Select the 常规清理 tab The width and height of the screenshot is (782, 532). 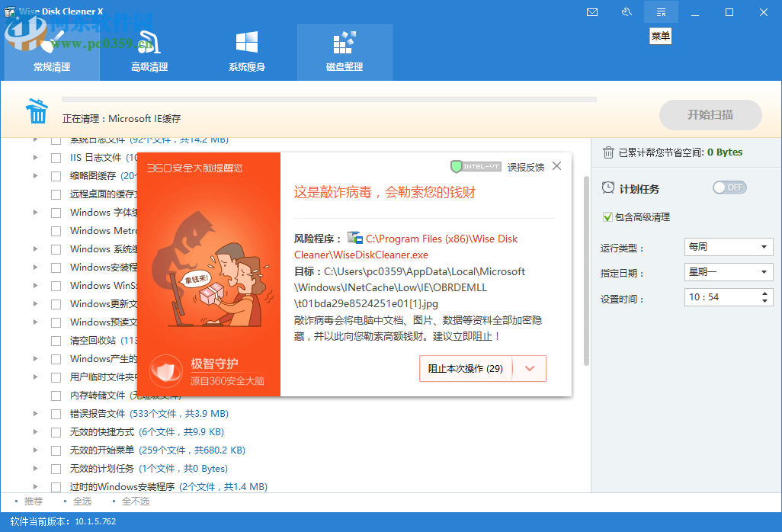click(52, 53)
